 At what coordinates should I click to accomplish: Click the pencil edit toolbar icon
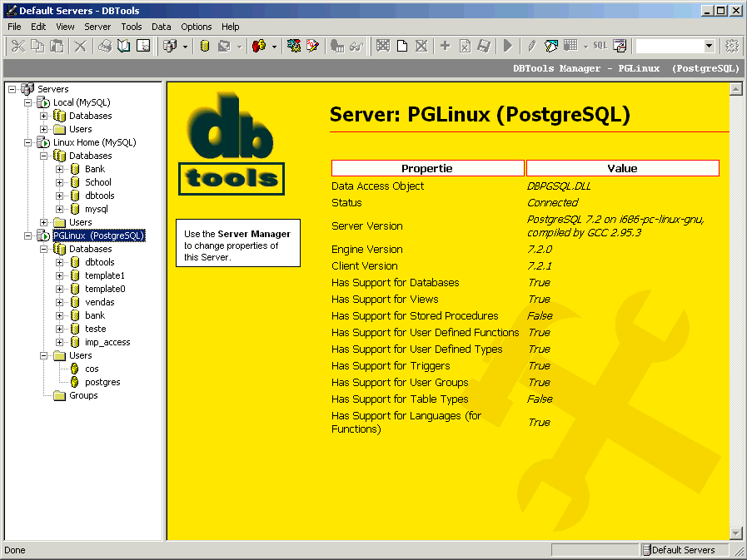tap(532, 46)
